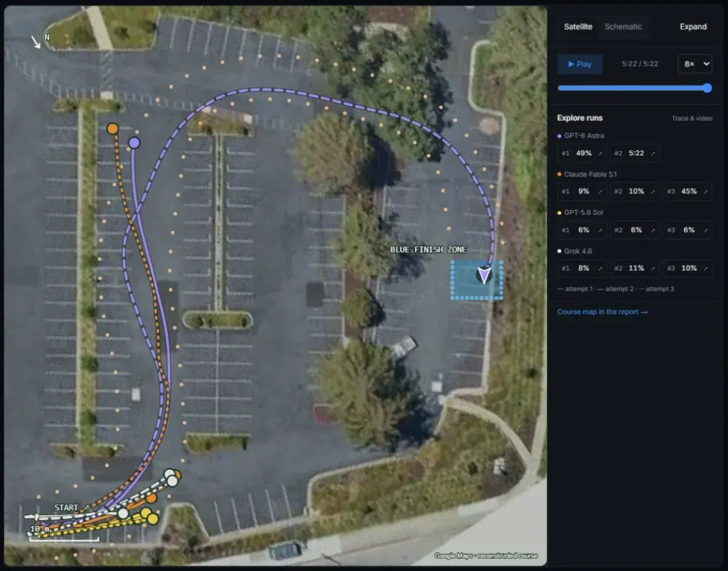728x571 pixels.
Task: Open Grok 4.6 run #1 at 8%
Action: point(582,268)
